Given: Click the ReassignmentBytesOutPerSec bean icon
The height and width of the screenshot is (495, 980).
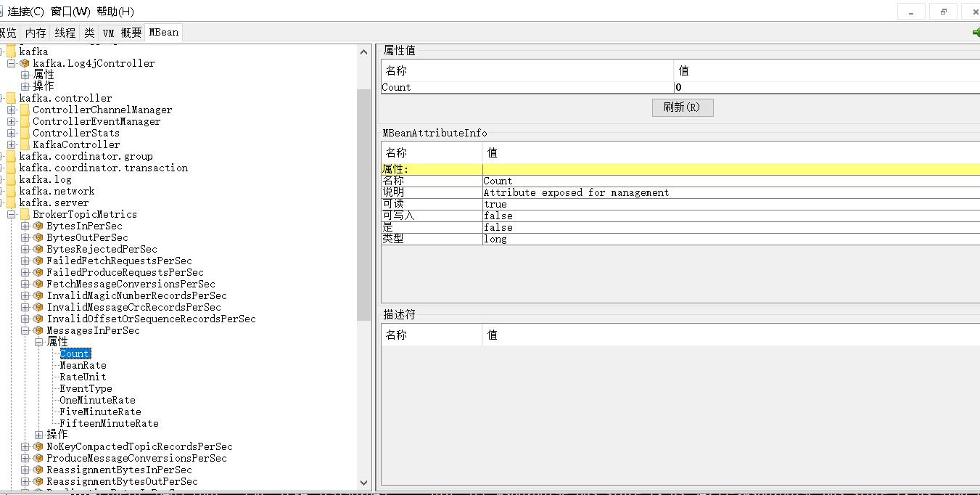Looking at the screenshot, I should point(38,481).
